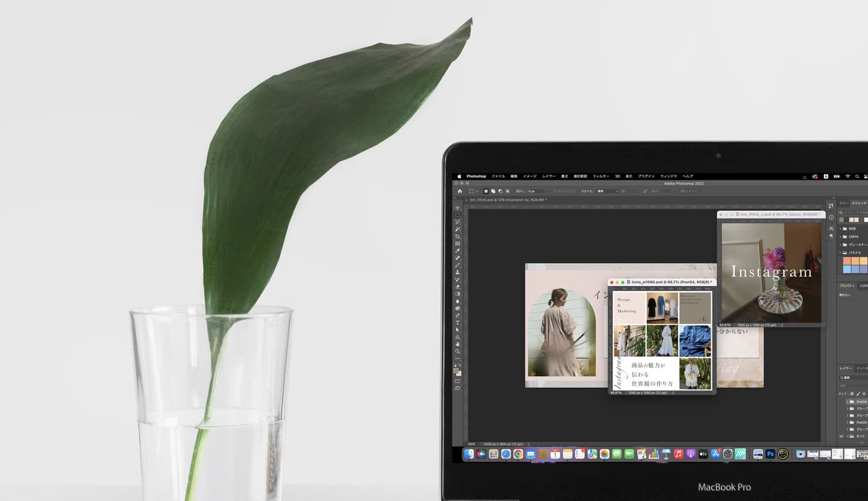Choose the Eyedropper tool

pos(458,251)
